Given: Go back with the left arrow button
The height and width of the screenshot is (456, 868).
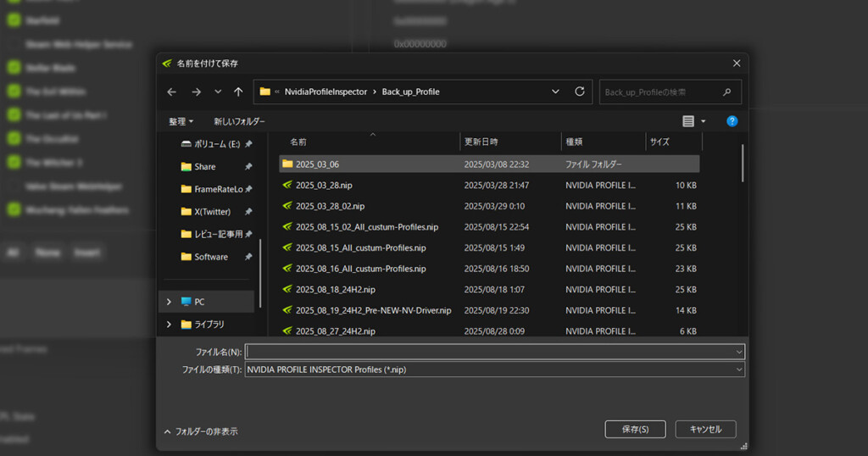Looking at the screenshot, I should click(x=171, y=92).
